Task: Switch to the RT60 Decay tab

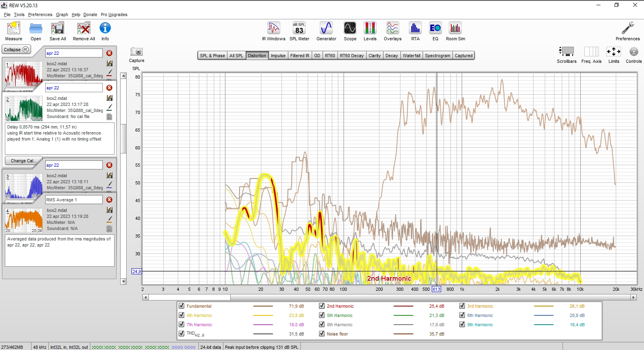Action: (x=352, y=56)
